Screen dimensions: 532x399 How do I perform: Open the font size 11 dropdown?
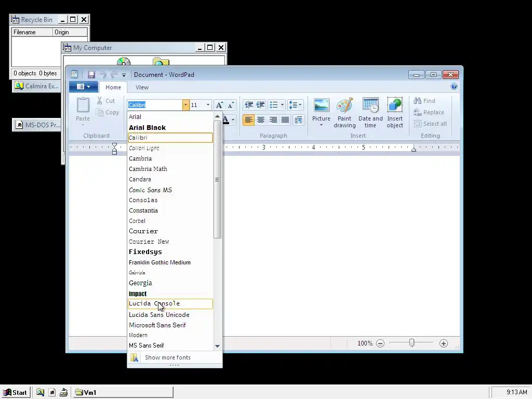point(208,105)
